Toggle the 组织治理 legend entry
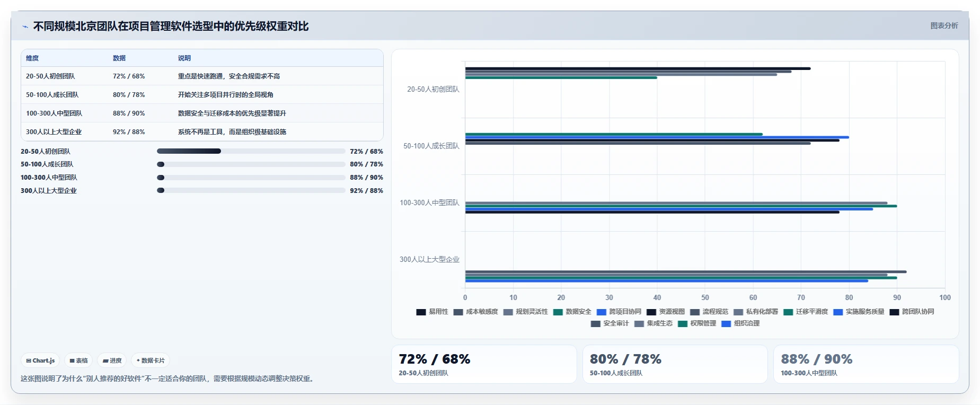Image resolution: width=980 pixels, height=405 pixels. [x=740, y=323]
